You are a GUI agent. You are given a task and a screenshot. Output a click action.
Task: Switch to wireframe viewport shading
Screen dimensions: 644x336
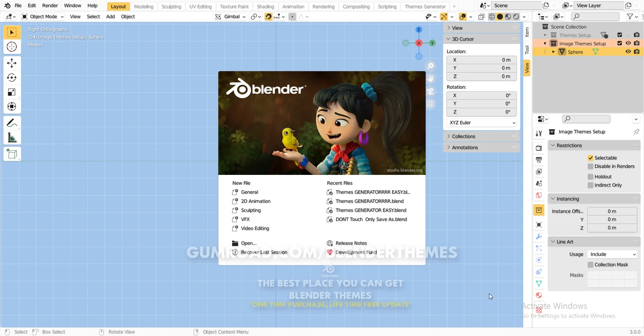492,17
